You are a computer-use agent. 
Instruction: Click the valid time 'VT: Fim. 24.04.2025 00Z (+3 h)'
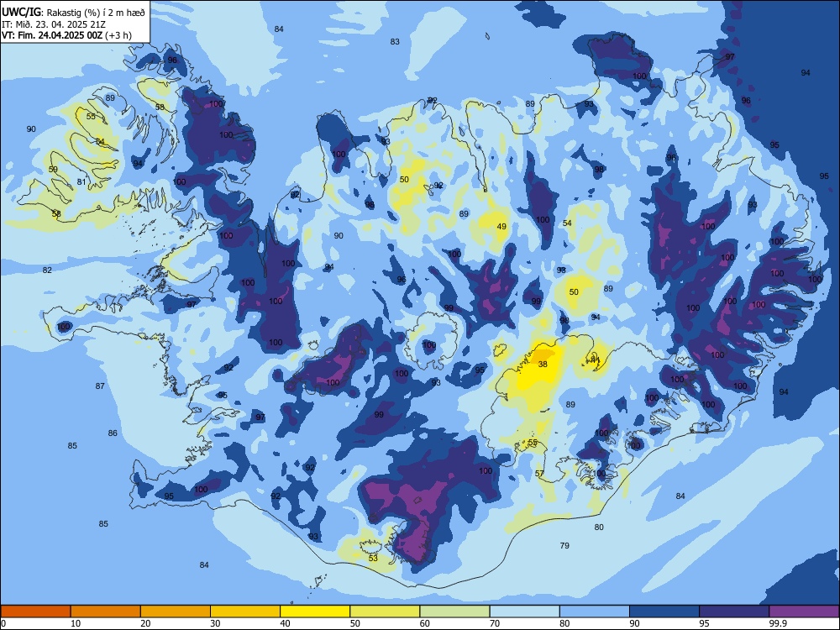[x=66, y=35]
